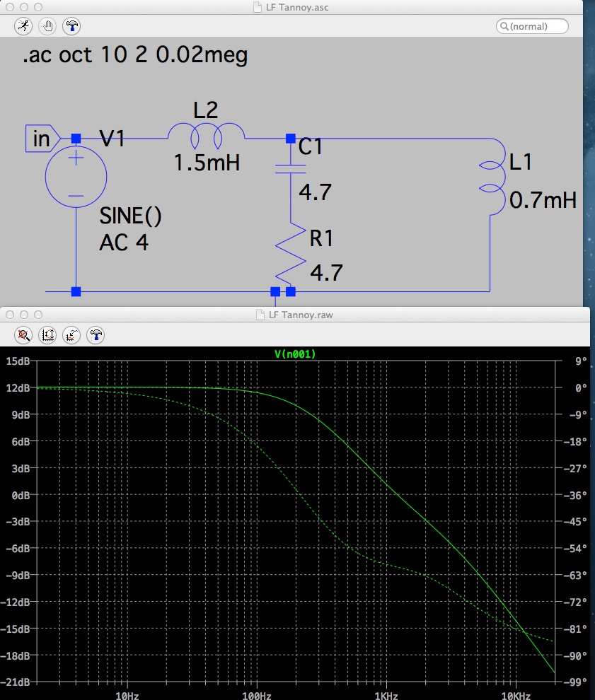The height and width of the screenshot is (700, 595).
Task: Click the document icon beside LF Tannoy.asc title
Action: pos(258,7)
